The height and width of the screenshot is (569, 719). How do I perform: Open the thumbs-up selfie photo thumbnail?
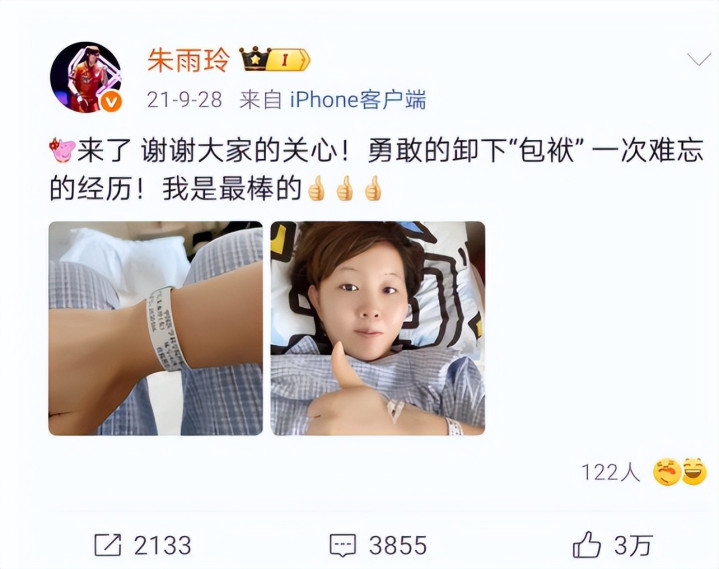tap(378, 328)
